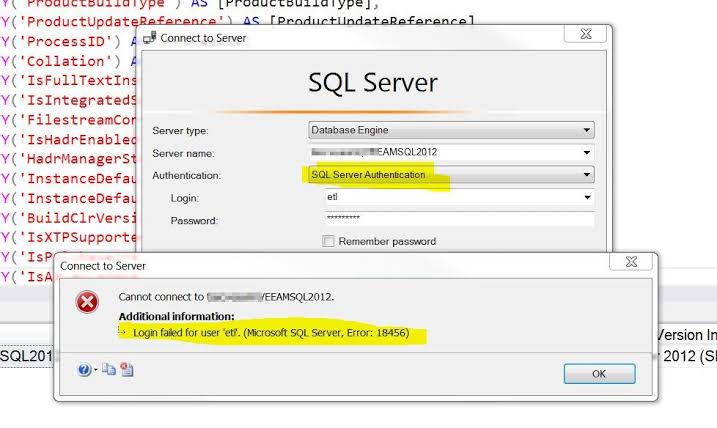The width and height of the screenshot is (717, 428).
Task: Copy error message text icon
Action: (x=109, y=369)
